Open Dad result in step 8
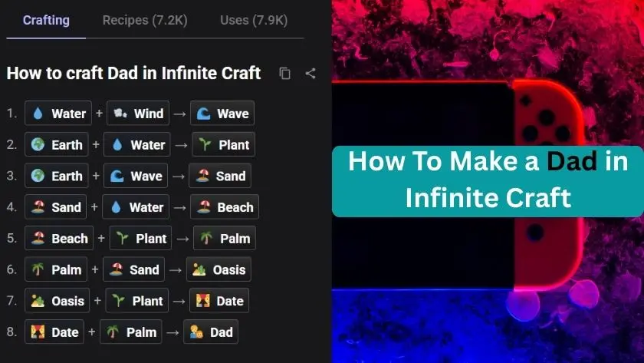Image resolution: width=644 pixels, height=363 pixels. (211, 332)
